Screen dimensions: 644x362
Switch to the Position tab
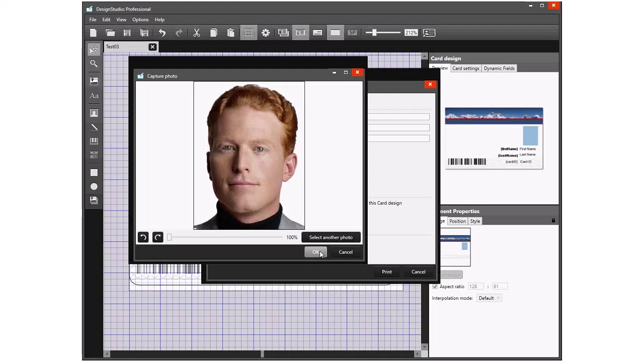(x=457, y=221)
